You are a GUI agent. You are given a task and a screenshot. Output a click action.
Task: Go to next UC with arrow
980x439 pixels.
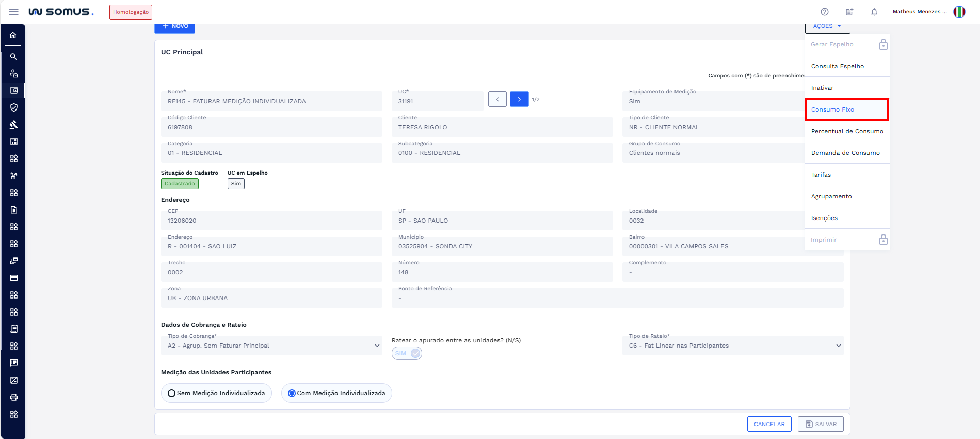tap(519, 99)
